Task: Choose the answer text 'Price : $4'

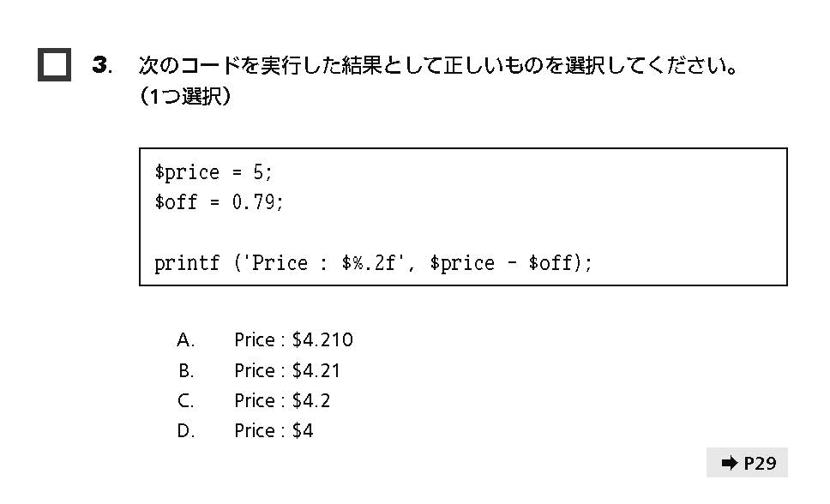Action: 274,431
